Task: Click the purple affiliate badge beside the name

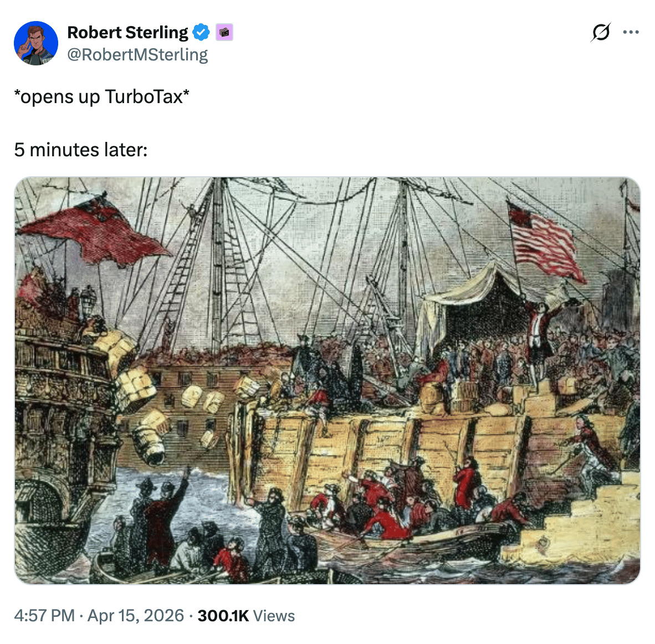Action: tap(224, 32)
